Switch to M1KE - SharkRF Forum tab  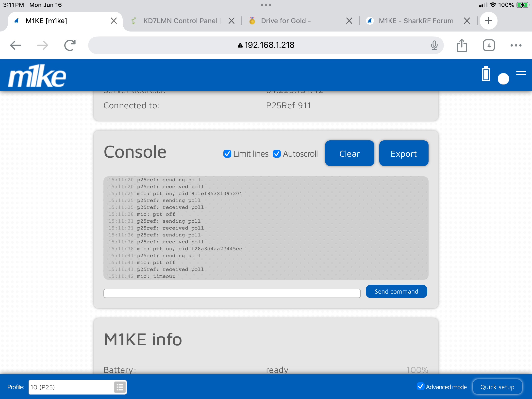(416, 21)
